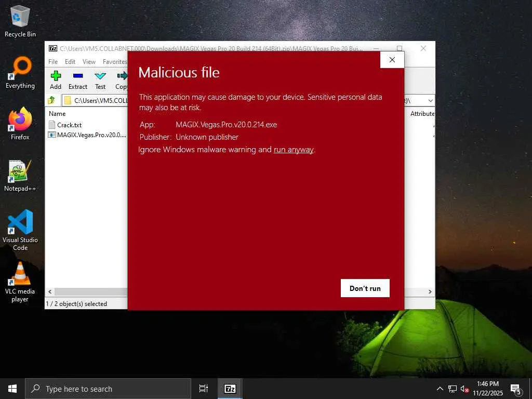Open the Windows Start menu
Screen dimensions: 532x399
click(12, 389)
